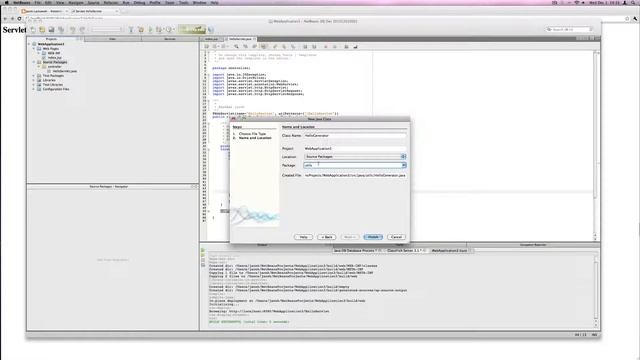Click the red breakpoint icon in editor toolbar
Image resolution: width=640 pixels, height=360 pixels.
326,47
